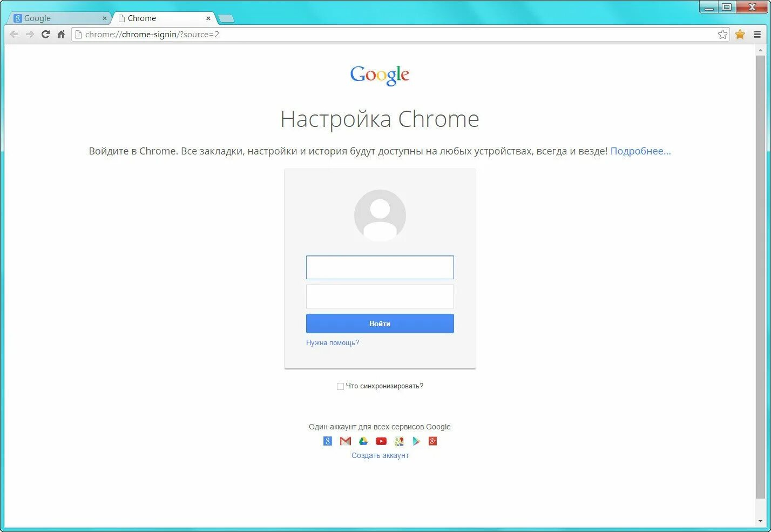771x532 pixels.
Task: Close the Google tab
Action: click(x=105, y=18)
